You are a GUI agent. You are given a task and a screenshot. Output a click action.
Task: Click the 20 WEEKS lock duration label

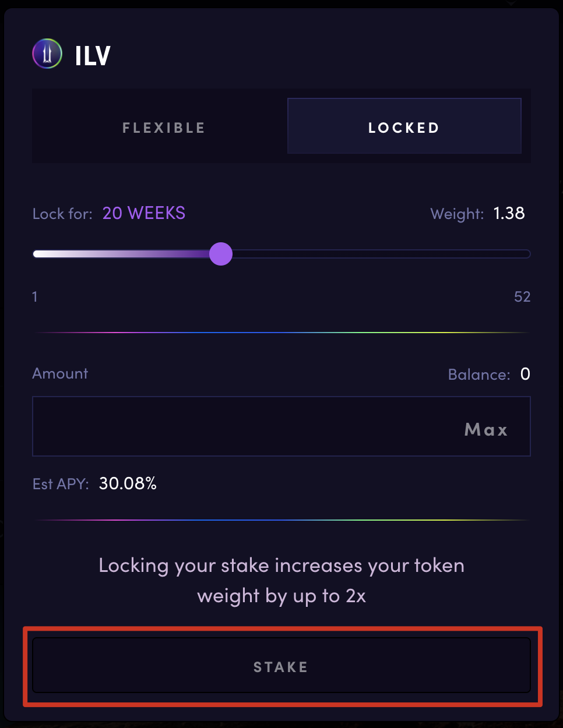143,213
